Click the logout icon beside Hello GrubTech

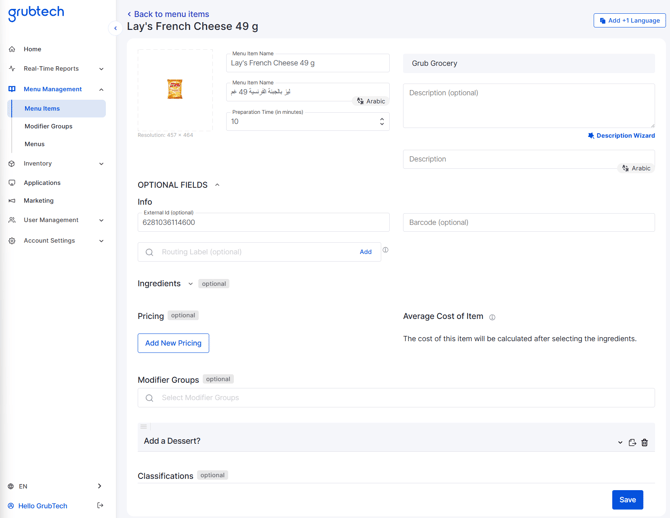click(x=100, y=506)
